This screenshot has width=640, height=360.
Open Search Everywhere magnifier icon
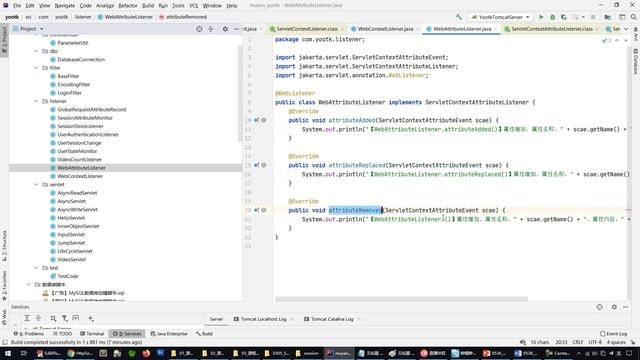tap(633, 17)
